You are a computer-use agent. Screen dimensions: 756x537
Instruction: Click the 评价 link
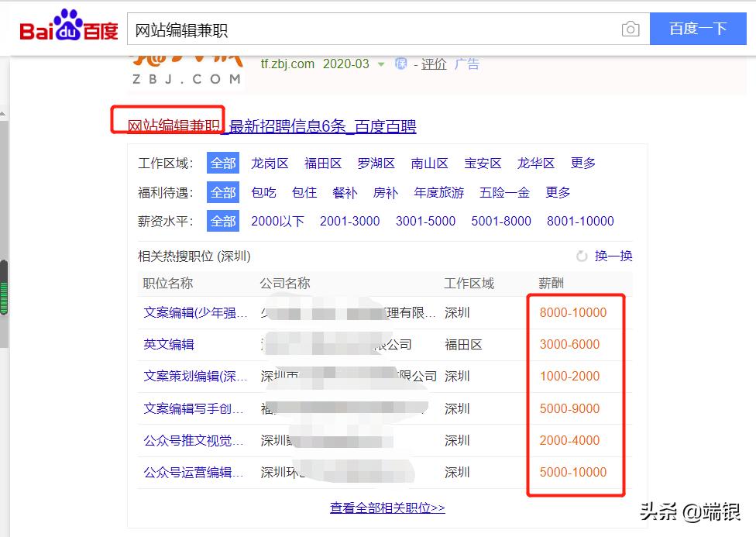(x=435, y=64)
